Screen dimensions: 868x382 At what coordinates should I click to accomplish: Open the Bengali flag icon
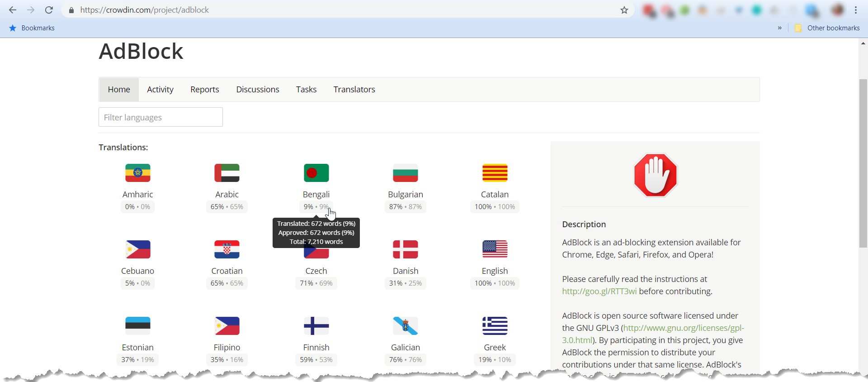[316, 173]
